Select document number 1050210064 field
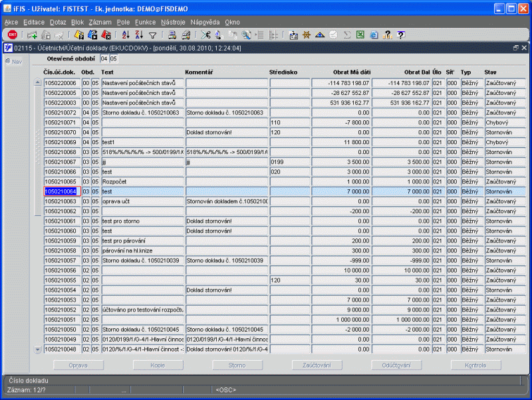Image resolution: width=532 pixels, height=400 pixels. tap(62, 191)
